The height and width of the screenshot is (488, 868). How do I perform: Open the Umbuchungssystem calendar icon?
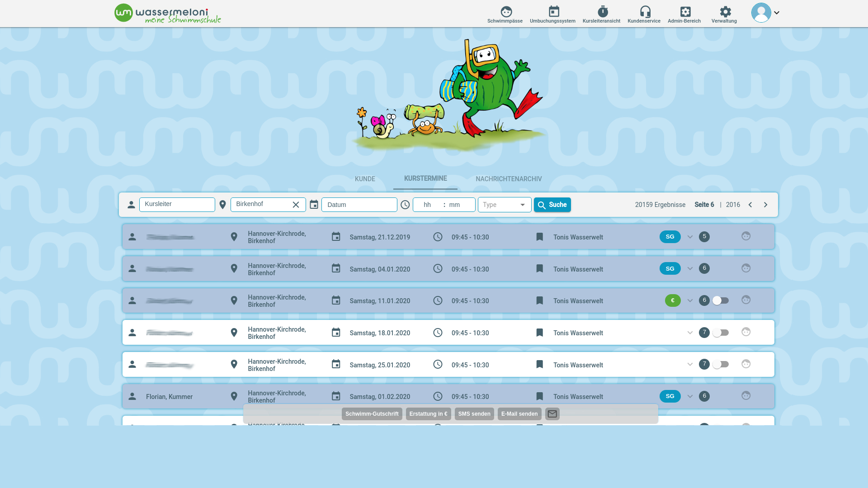[x=554, y=11]
